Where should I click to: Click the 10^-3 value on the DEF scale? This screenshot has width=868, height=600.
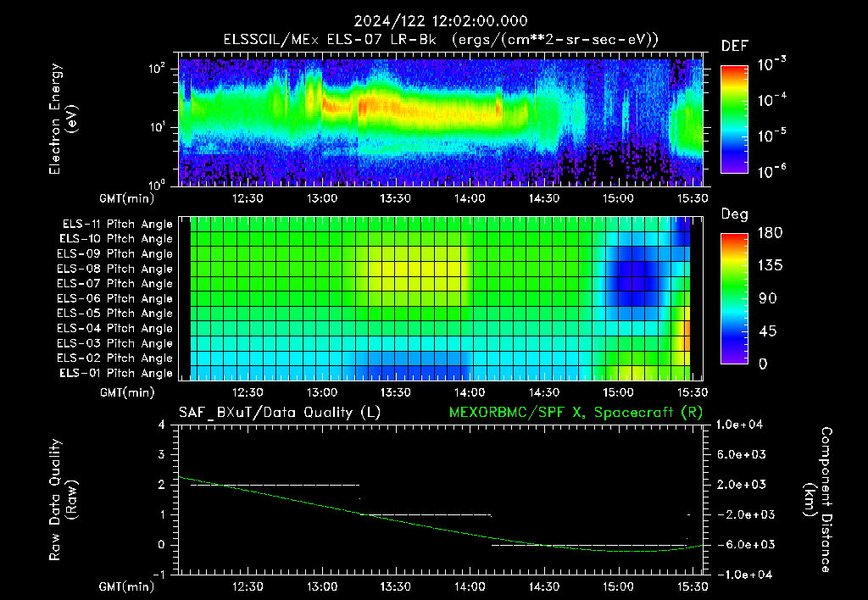pyautogui.click(x=772, y=64)
